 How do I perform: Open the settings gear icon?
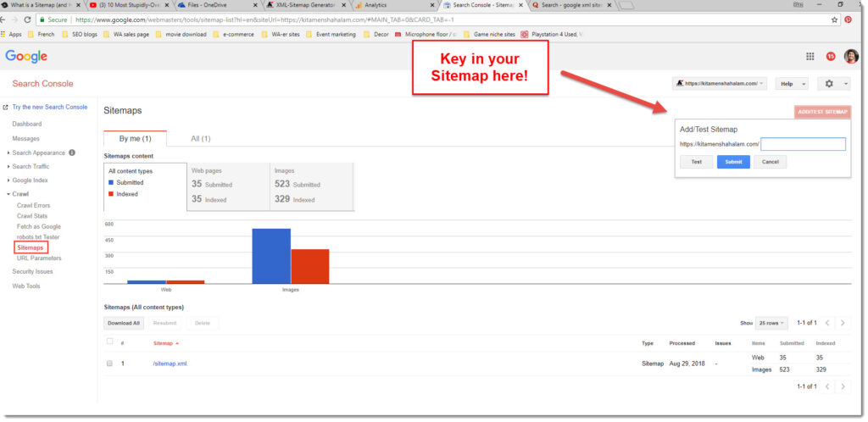click(x=829, y=84)
